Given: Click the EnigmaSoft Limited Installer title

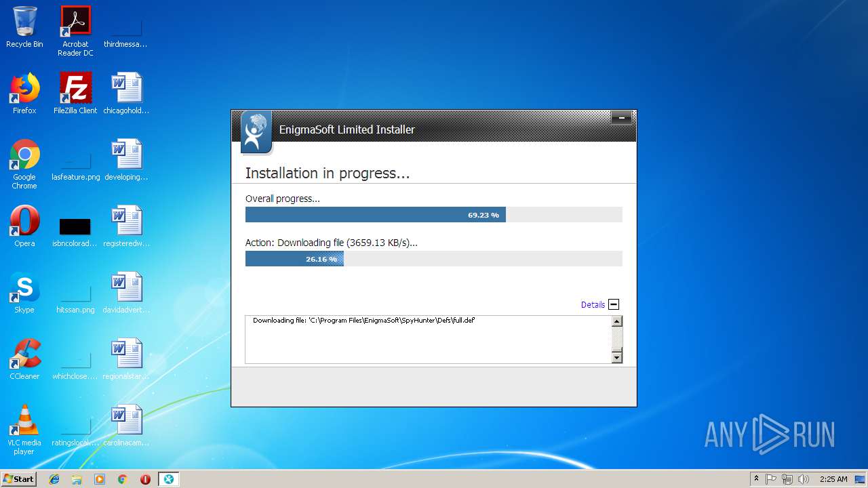Looking at the screenshot, I should coord(347,129).
